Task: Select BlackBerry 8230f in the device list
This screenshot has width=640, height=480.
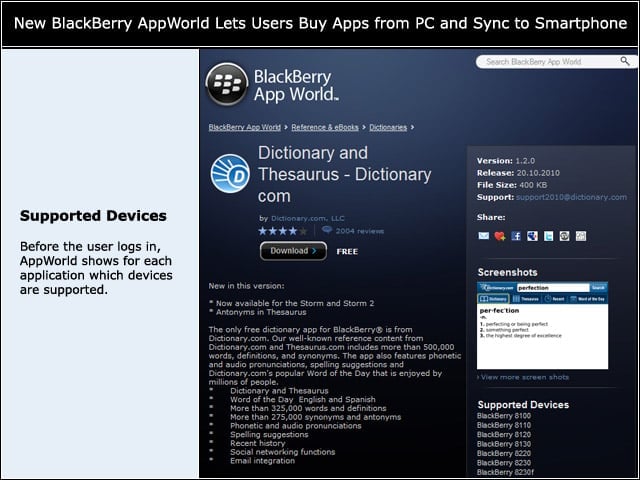Action: (505, 472)
